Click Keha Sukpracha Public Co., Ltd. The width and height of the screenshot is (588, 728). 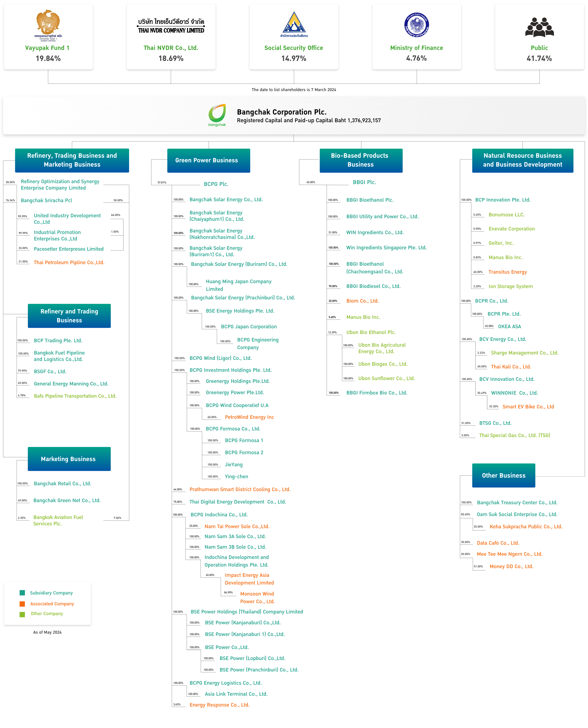pos(526,526)
